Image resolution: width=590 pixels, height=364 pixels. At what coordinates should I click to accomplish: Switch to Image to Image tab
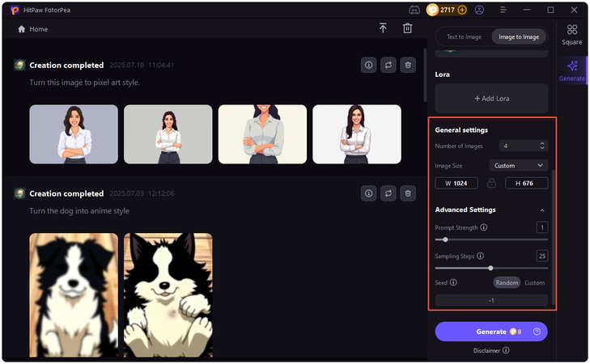pyautogui.click(x=519, y=37)
